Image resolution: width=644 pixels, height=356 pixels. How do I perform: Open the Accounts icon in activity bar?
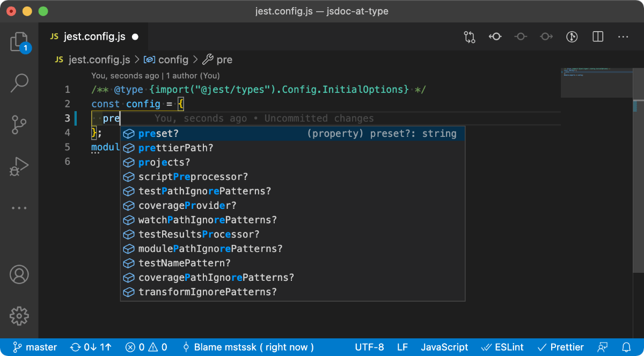coord(19,274)
